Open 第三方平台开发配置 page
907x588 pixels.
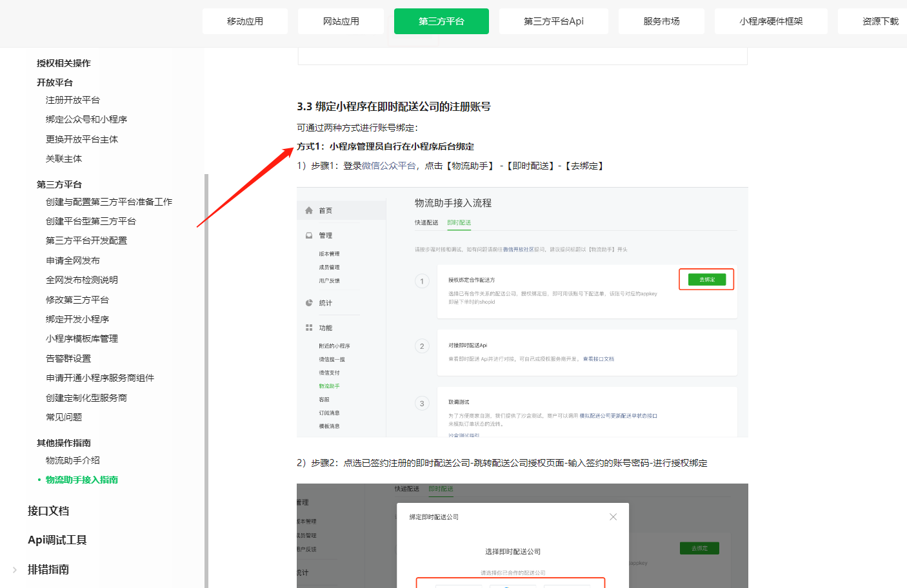pos(86,240)
